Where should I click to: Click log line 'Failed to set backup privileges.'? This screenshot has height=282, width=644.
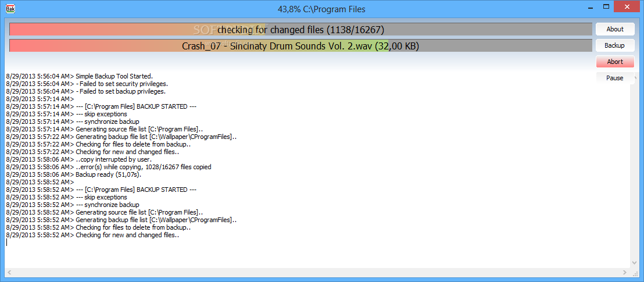(x=86, y=91)
